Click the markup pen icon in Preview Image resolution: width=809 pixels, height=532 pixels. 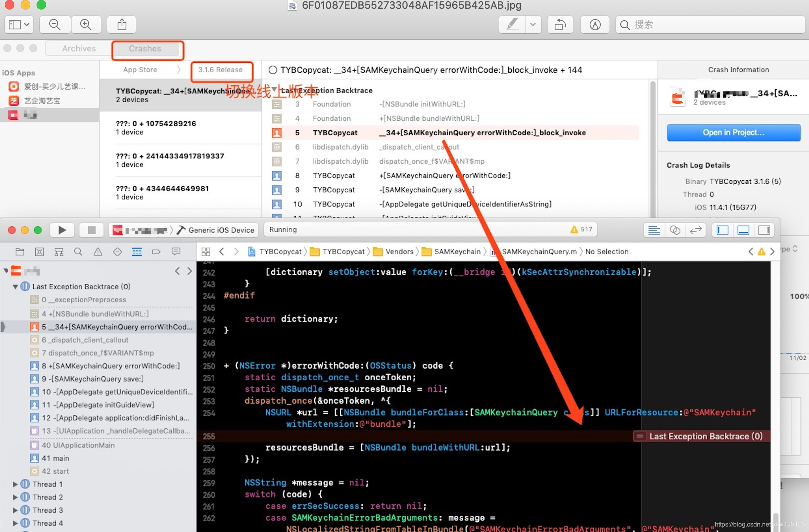[512, 25]
